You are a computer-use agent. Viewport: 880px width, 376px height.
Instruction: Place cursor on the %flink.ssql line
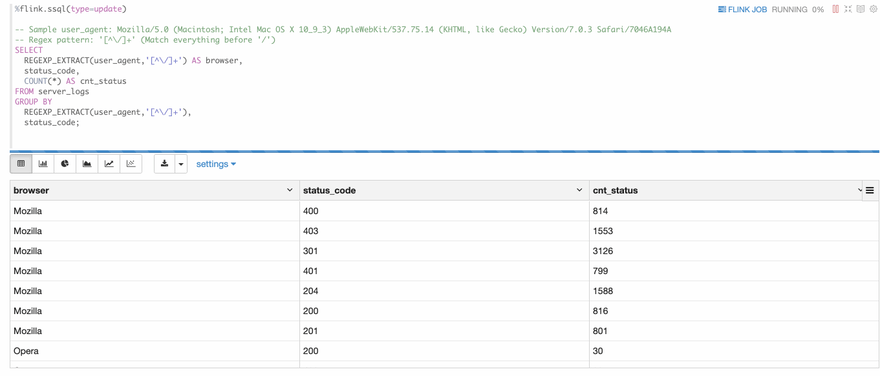pos(71,9)
